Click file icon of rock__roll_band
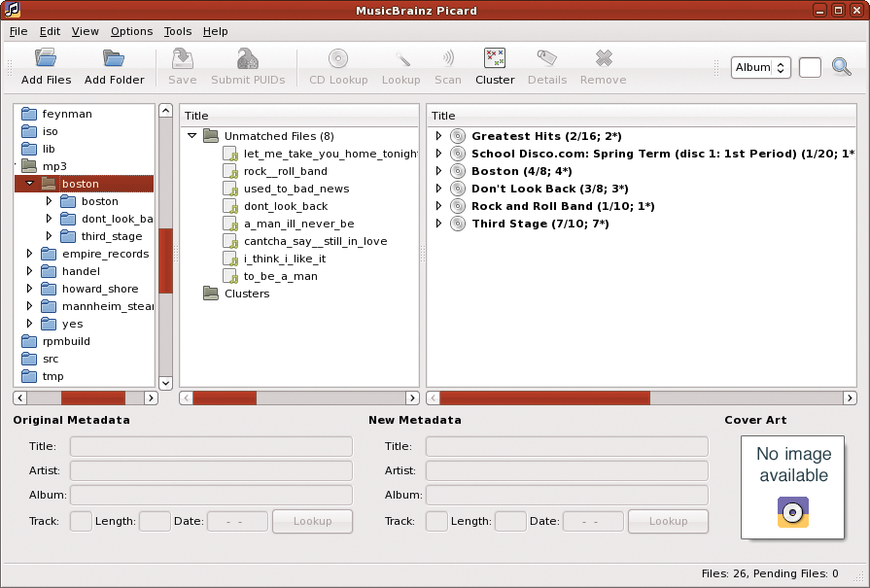This screenshot has width=870, height=588. 230,171
